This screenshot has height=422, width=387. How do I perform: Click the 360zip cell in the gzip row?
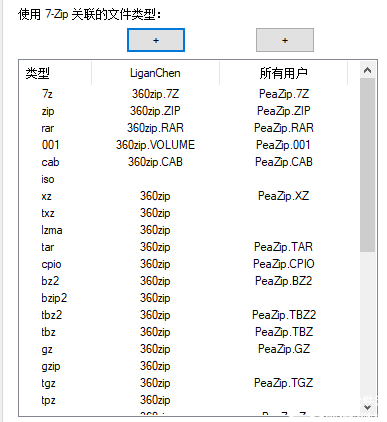[155, 366]
